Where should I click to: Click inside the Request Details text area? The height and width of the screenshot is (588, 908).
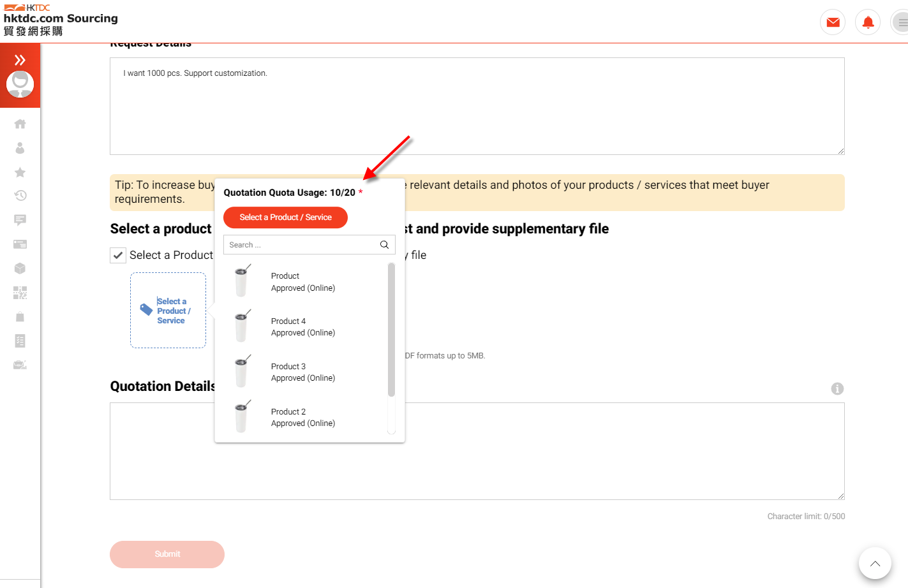477,106
